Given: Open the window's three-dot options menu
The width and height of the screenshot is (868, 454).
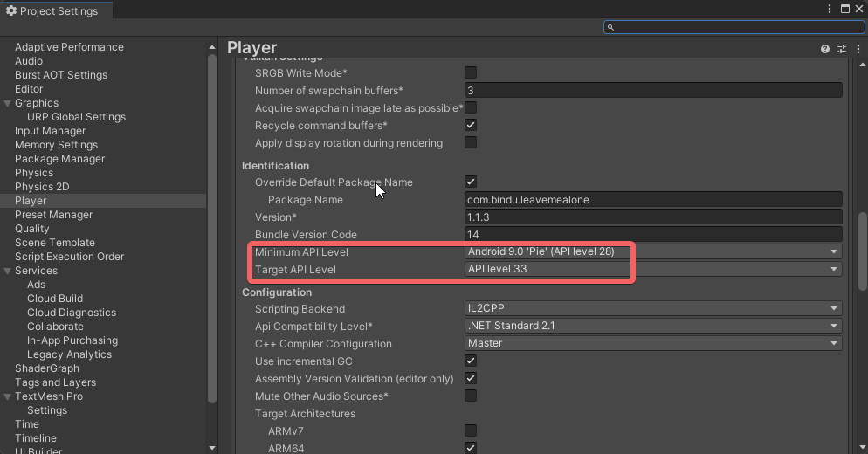Looking at the screenshot, I should coord(829,9).
